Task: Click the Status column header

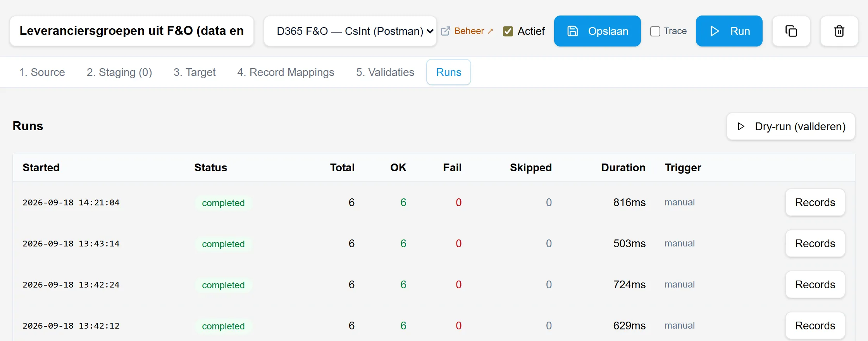Action: tap(210, 167)
